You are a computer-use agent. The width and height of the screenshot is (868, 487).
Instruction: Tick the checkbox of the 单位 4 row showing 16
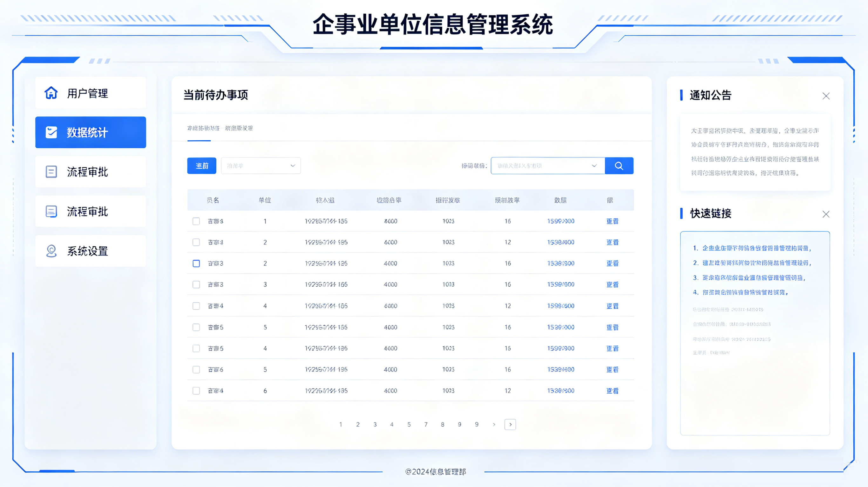pos(196,348)
